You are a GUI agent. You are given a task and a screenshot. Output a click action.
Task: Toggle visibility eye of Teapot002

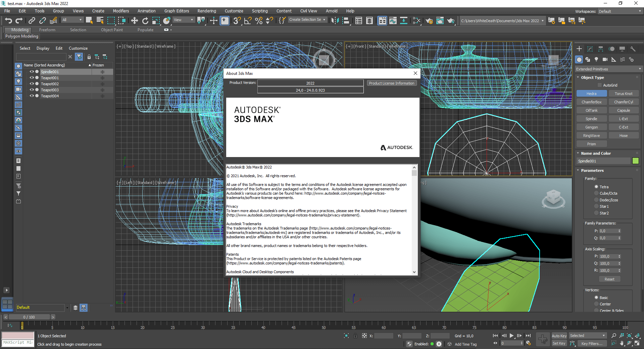32,84
